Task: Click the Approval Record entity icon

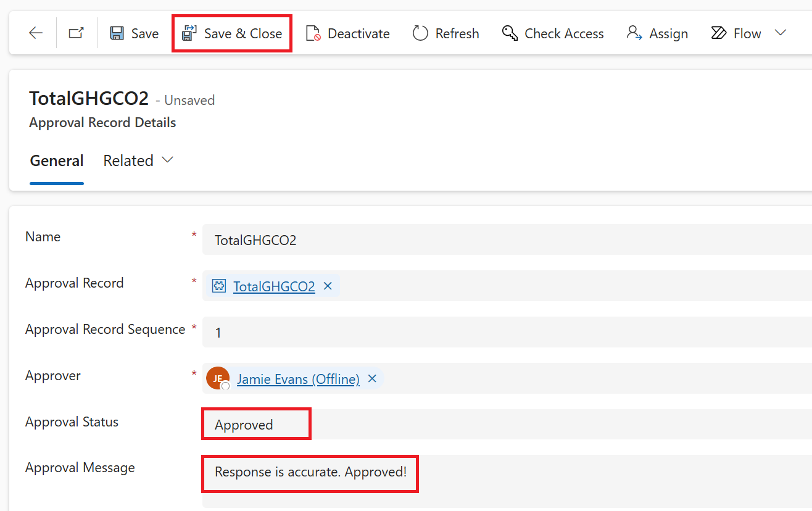Action: [x=218, y=286]
